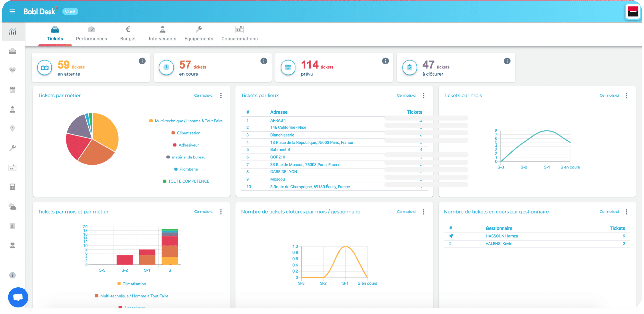Toggle TOUTE COMPETENCE legend item

[x=186, y=182]
